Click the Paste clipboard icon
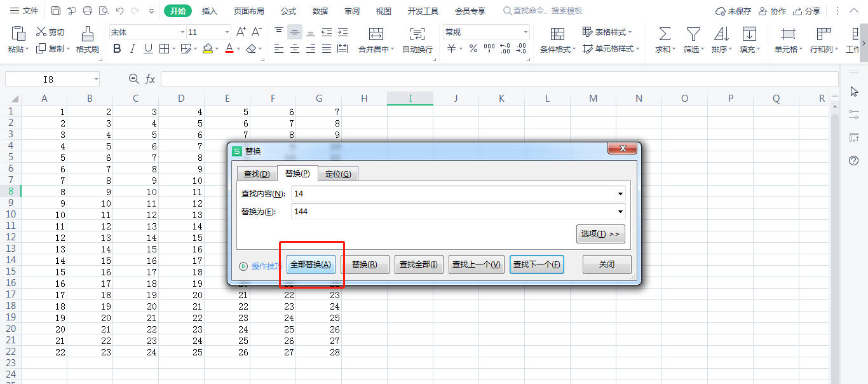This screenshot has height=384, width=868. 18,33
